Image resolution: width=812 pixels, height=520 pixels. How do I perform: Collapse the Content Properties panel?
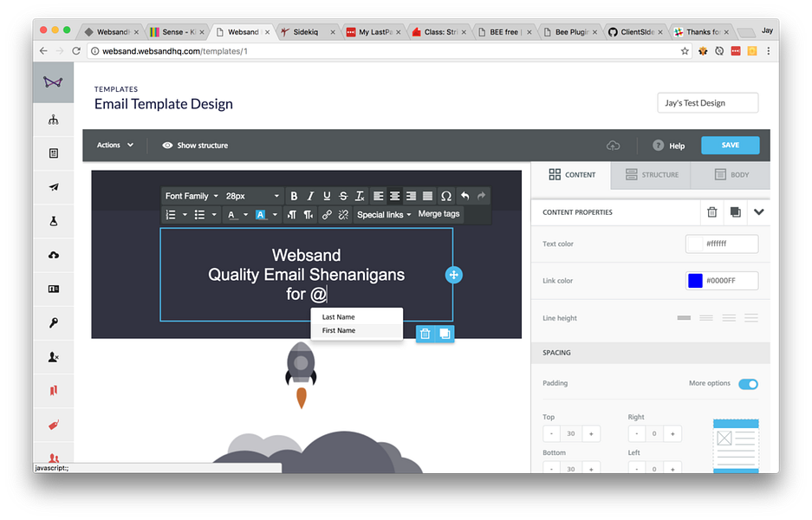[x=758, y=211]
